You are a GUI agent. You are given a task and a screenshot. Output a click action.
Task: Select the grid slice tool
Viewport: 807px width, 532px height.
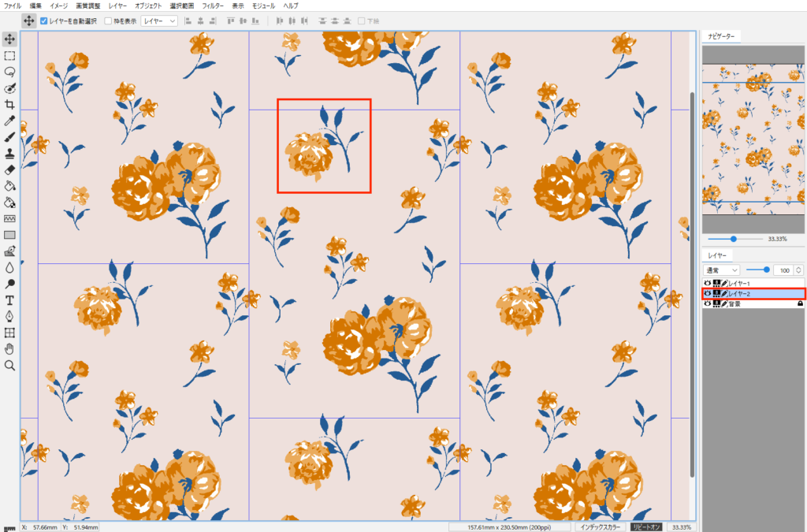point(9,333)
